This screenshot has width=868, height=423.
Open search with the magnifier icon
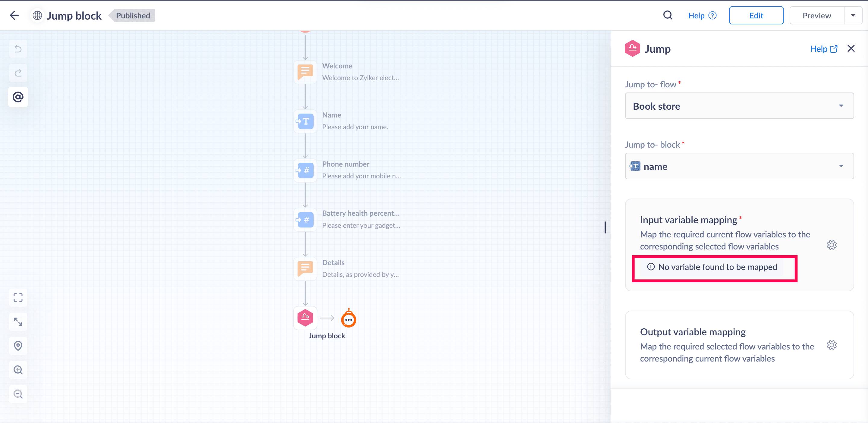668,15
